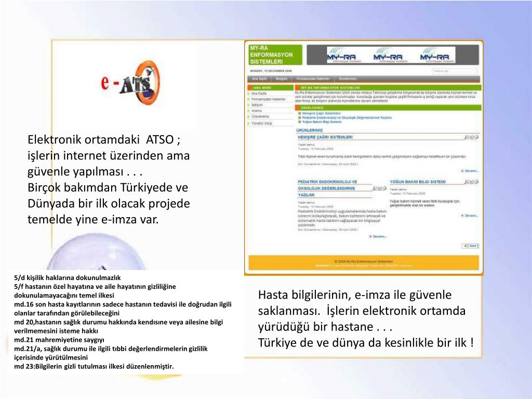Focus the site search input field
The height and width of the screenshot is (399, 532).
455,71
